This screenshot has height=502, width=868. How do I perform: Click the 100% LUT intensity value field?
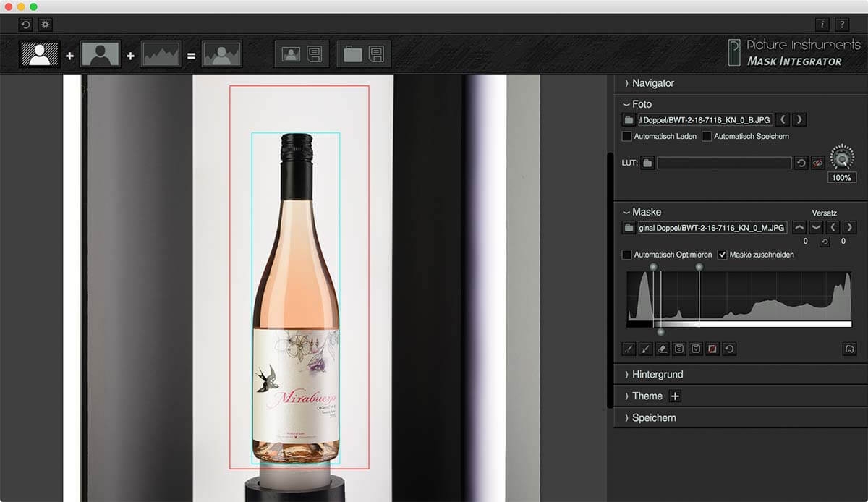841,177
